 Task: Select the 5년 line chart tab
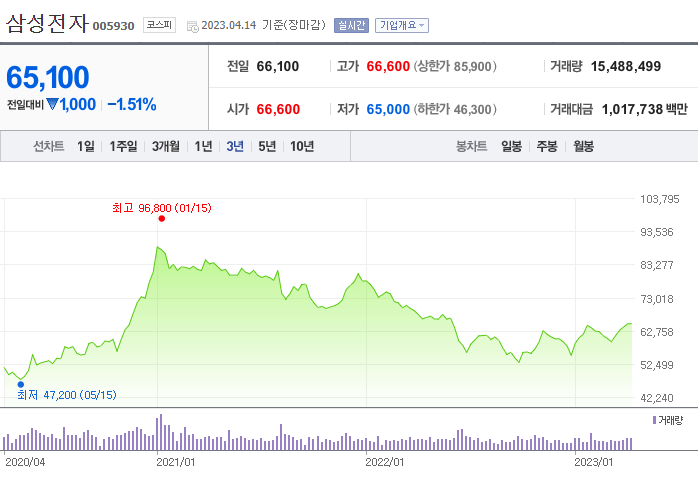point(267,146)
